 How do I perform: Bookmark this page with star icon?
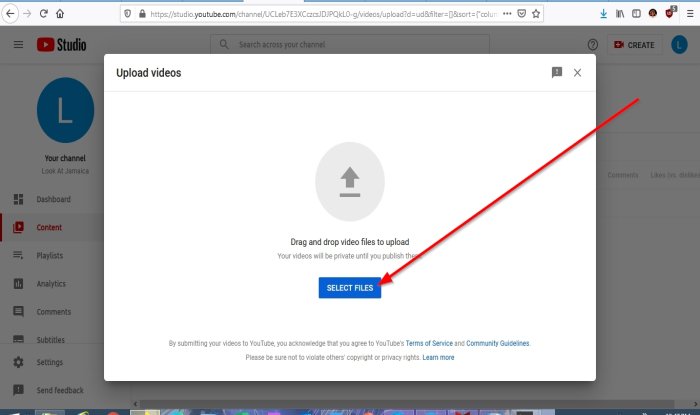pos(536,14)
